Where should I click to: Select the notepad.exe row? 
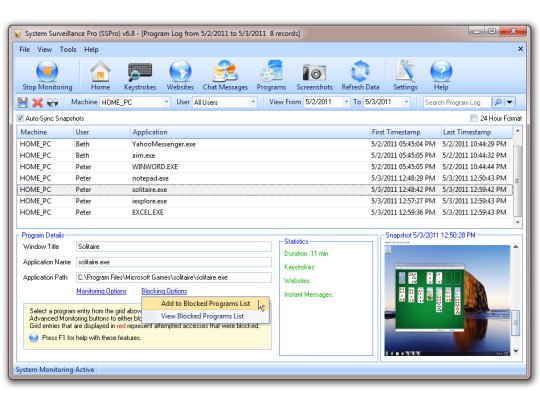[x=264, y=178]
